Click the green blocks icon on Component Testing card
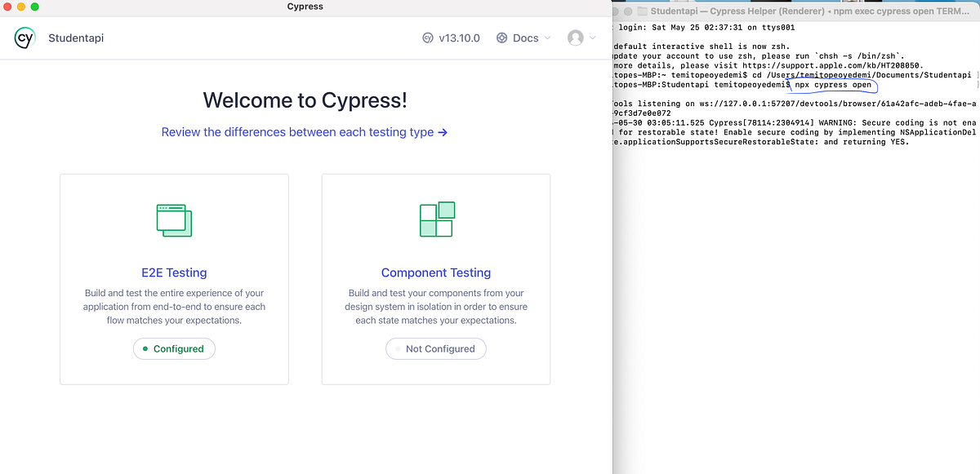This screenshot has height=474, width=980. click(x=436, y=219)
